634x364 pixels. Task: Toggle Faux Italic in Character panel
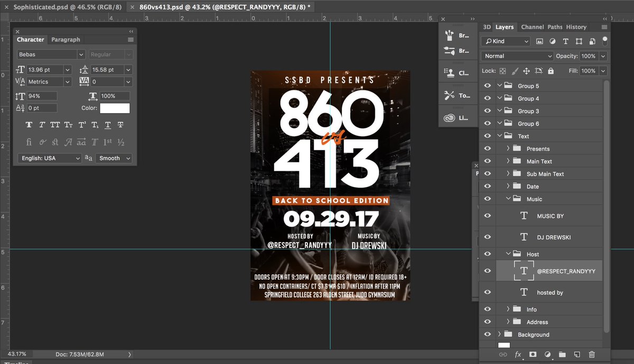[x=42, y=125]
